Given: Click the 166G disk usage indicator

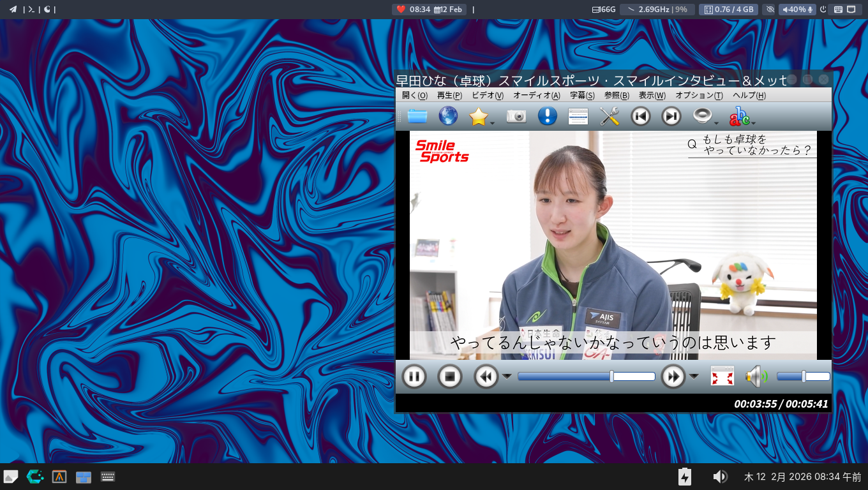Looking at the screenshot, I should click(x=604, y=10).
